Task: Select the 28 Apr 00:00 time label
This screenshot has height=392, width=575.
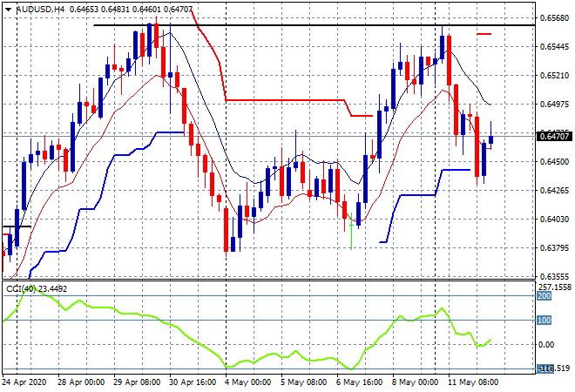Action: [x=81, y=382]
